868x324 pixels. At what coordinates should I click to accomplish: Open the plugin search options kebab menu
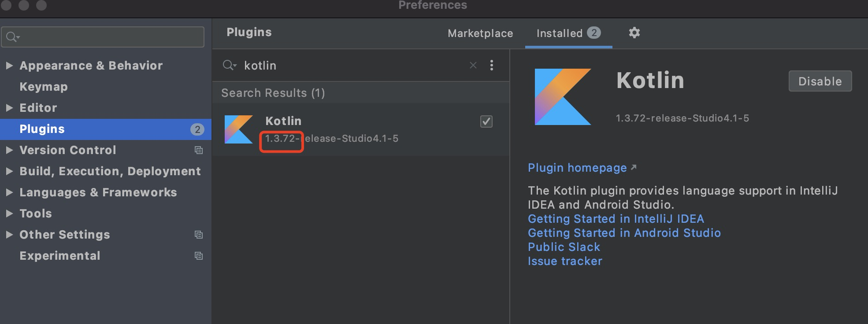click(x=492, y=66)
